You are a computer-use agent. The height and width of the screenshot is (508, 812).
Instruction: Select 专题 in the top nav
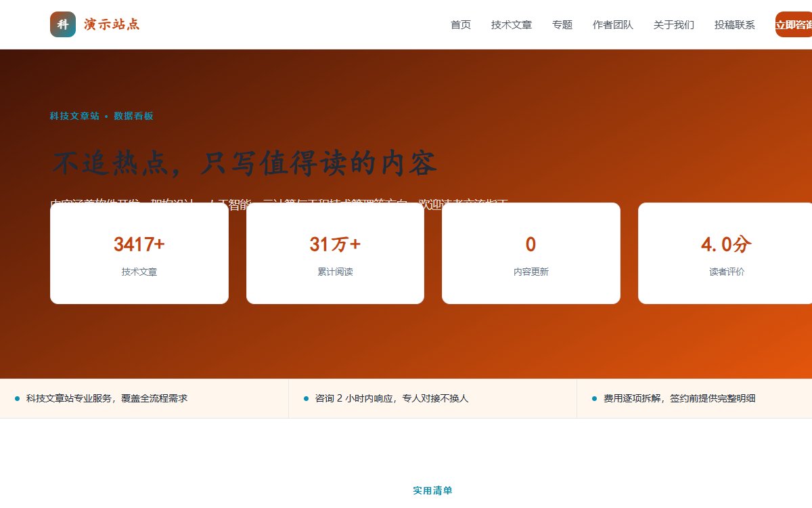[562, 24]
